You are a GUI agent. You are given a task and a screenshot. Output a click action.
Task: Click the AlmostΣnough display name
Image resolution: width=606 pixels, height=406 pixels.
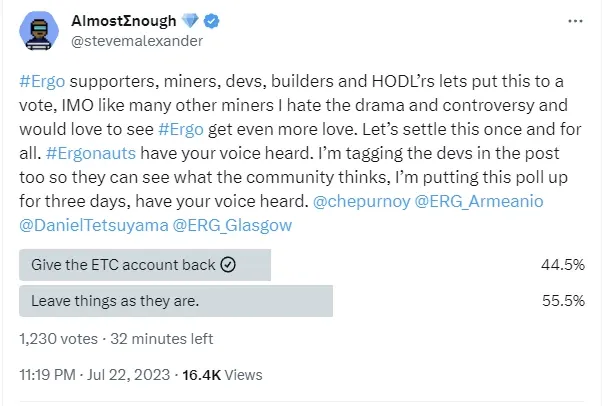[124, 21]
